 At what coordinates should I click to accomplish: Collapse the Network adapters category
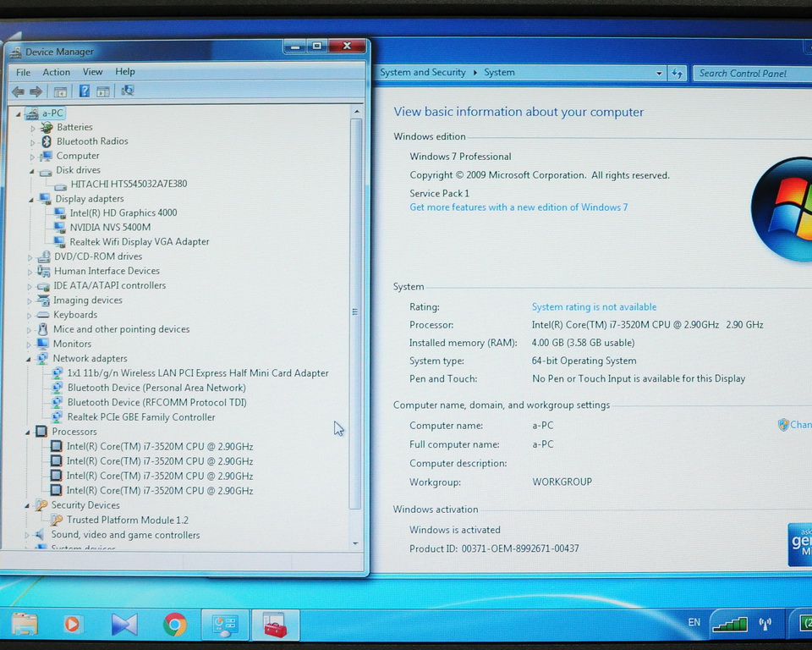[x=29, y=359]
